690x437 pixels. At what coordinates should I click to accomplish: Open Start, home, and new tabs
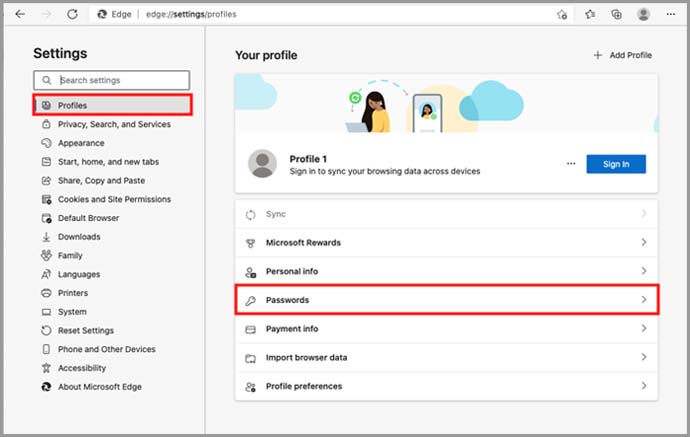108,162
